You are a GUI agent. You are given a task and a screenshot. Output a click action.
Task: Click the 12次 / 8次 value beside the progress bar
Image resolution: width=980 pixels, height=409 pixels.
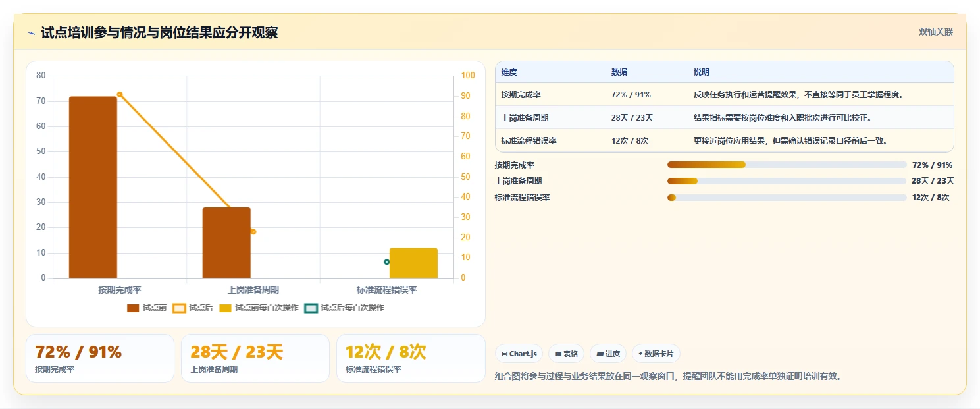931,198
